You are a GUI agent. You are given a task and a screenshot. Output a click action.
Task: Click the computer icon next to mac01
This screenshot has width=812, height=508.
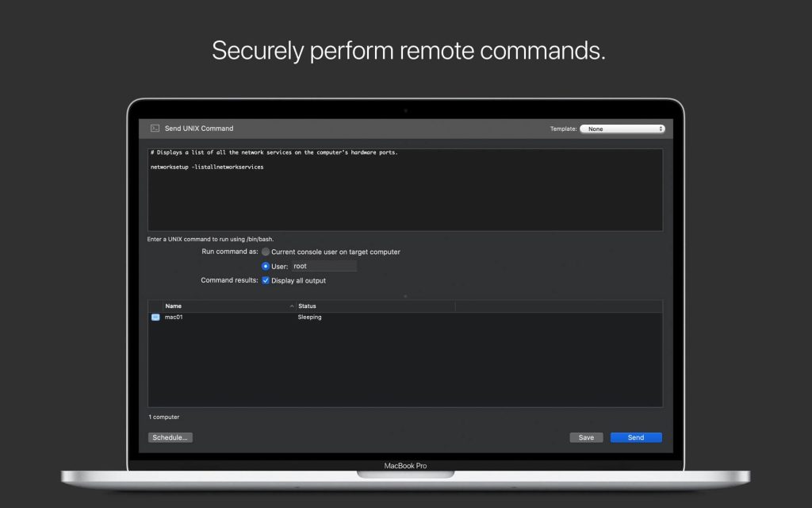(x=155, y=317)
